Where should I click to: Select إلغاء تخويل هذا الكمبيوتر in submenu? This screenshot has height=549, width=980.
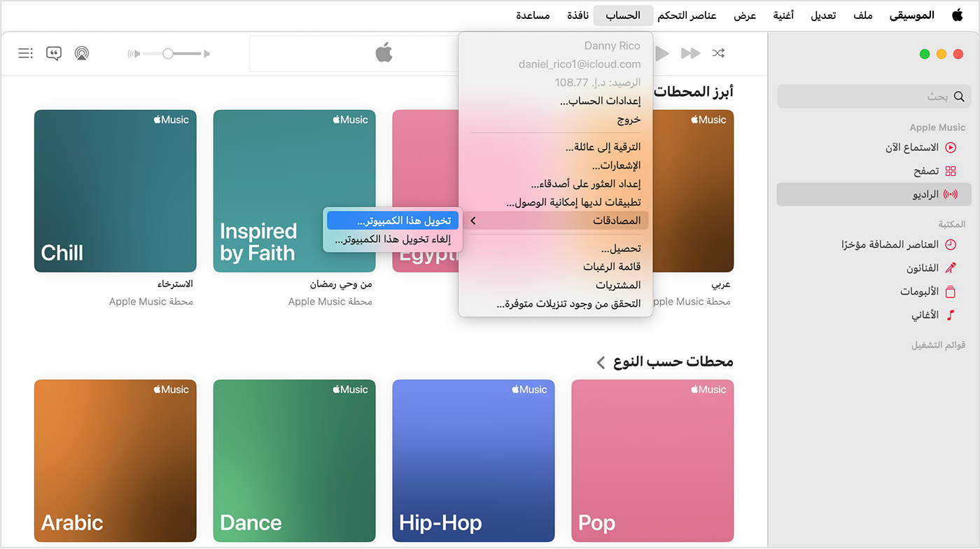click(393, 239)
